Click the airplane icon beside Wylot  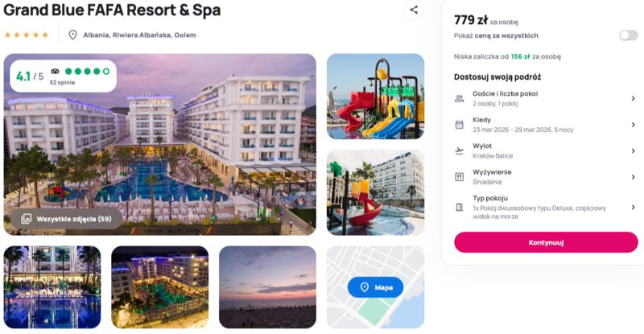point(459,151)
